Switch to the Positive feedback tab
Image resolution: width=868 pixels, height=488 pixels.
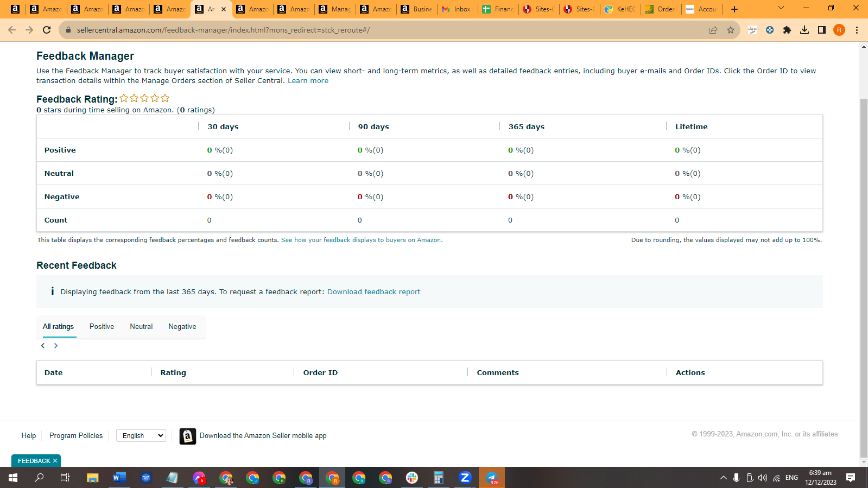[x=102, y=327]
